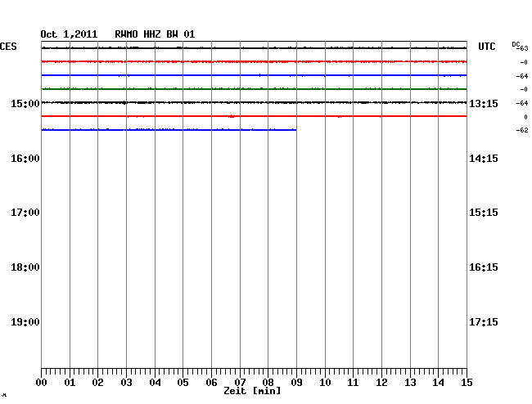Click minute tick label '03'

[x=126, y=383]
